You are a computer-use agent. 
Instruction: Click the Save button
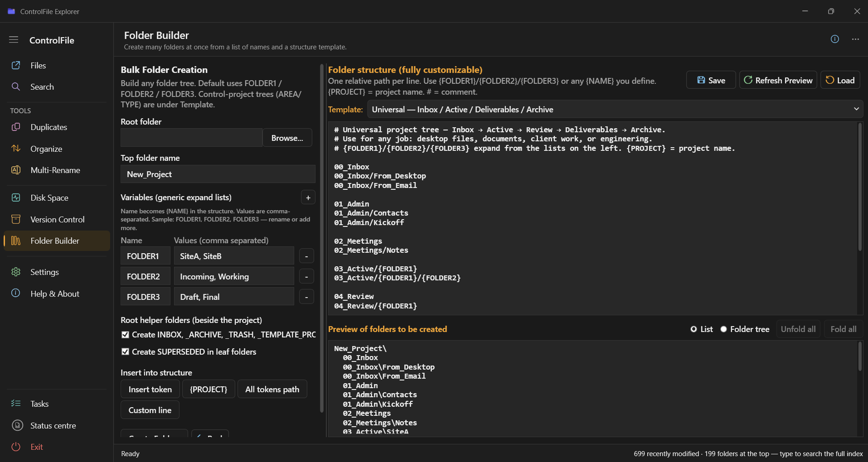coord(711,80)
